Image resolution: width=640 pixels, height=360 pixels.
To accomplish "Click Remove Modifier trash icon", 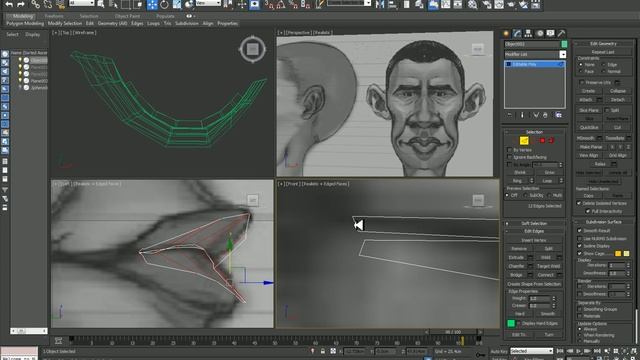I will point(545,116).
